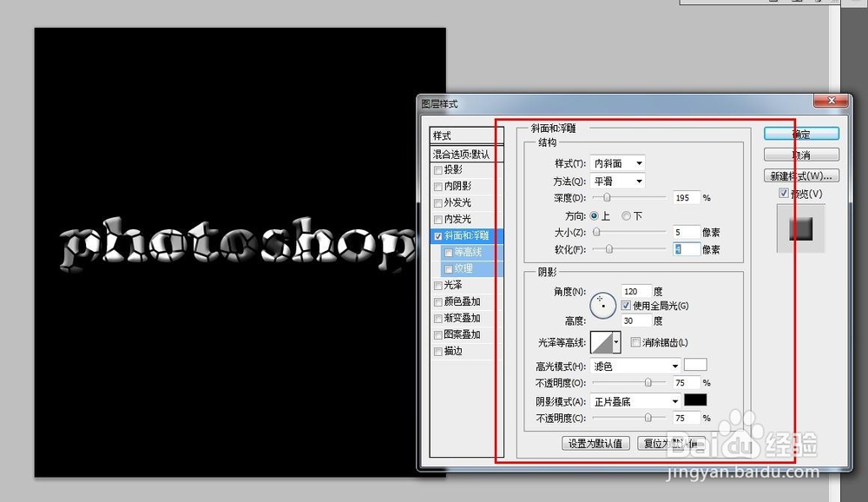Click the highlight opacity field showing 75
The image size is (868, 502).
687,382
